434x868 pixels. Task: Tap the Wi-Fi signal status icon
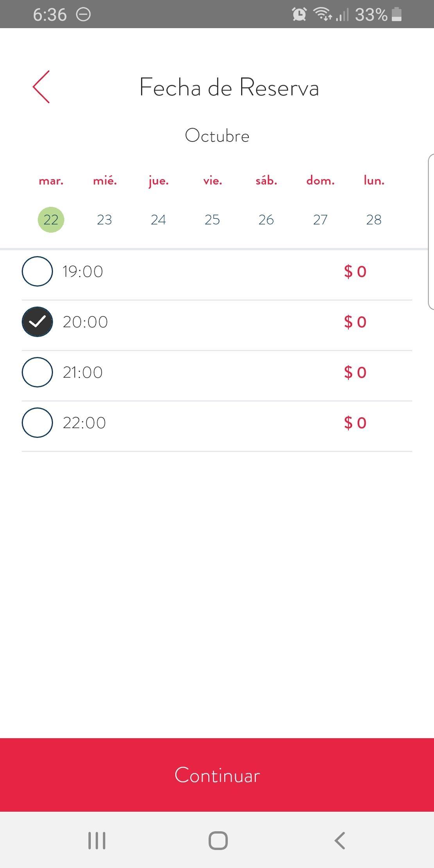tap(323, 14)
